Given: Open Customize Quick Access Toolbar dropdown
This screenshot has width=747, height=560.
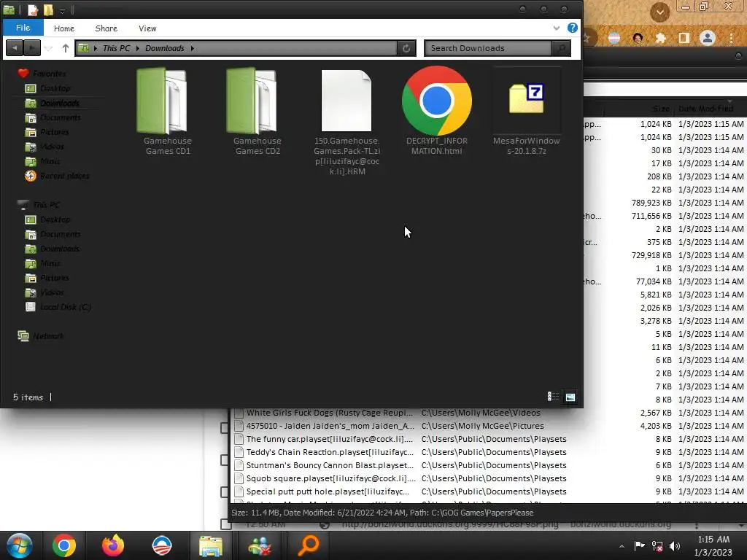Looking at the screenshot, I should 62,10.
